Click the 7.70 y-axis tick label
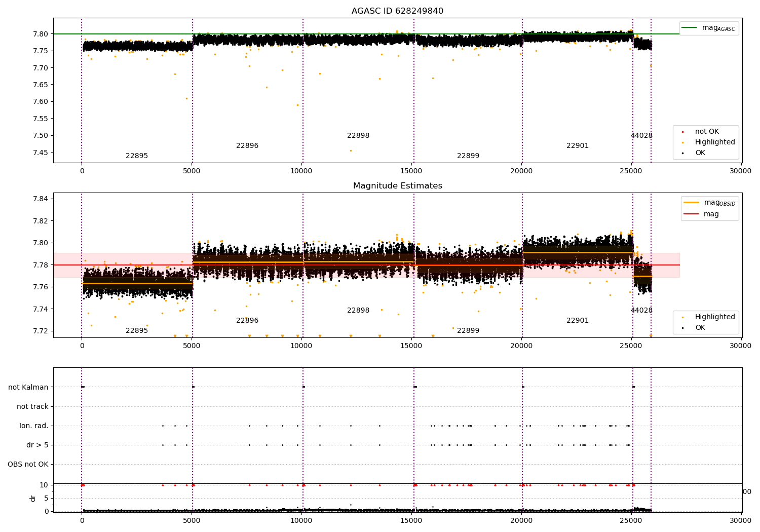760x532 pixels. pyautogui.click(x=41, y=68)
